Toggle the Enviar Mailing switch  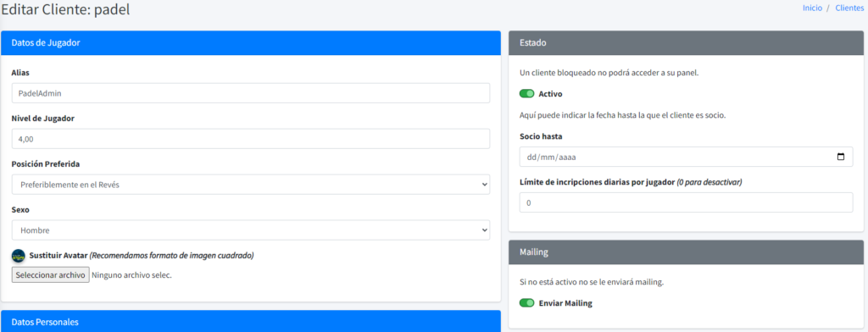(526, 303)
